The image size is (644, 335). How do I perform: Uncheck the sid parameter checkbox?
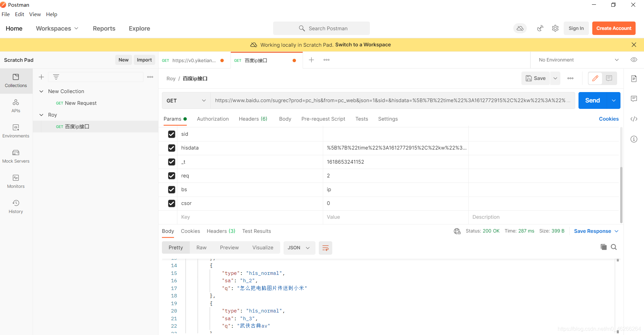[172, 134]
